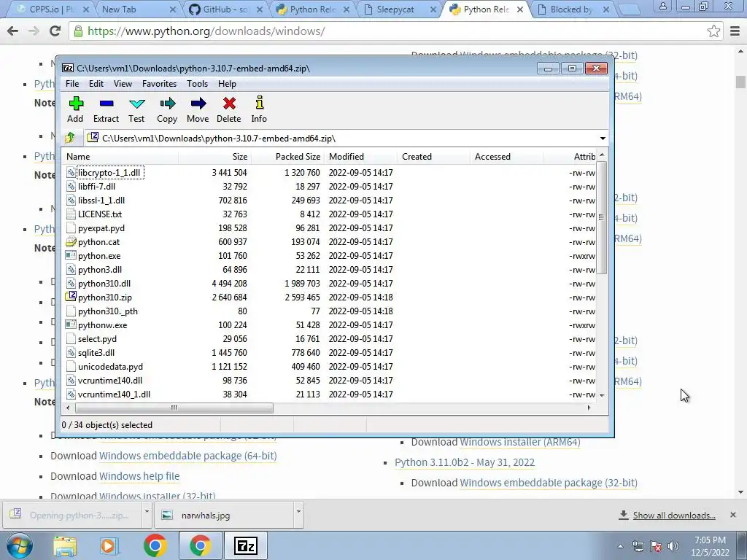
Task: Click the red Delete icon
Action: point(228,104)
